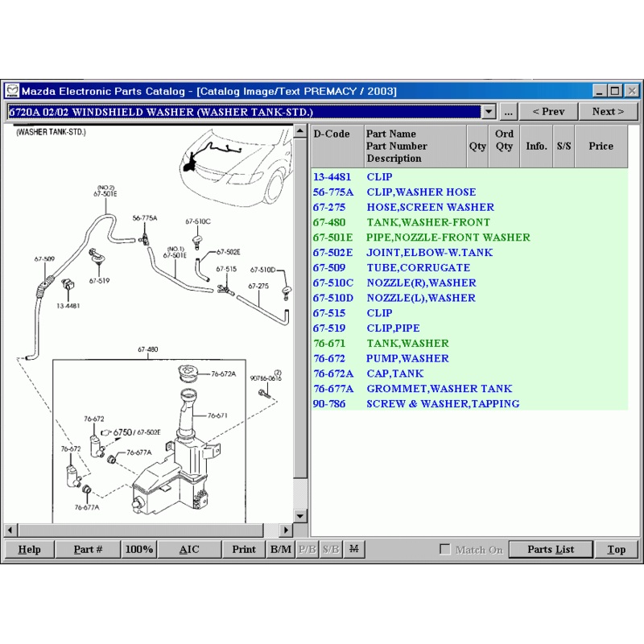Click the horizontal scrollbar thumb of diagram

tap(141, 530)
